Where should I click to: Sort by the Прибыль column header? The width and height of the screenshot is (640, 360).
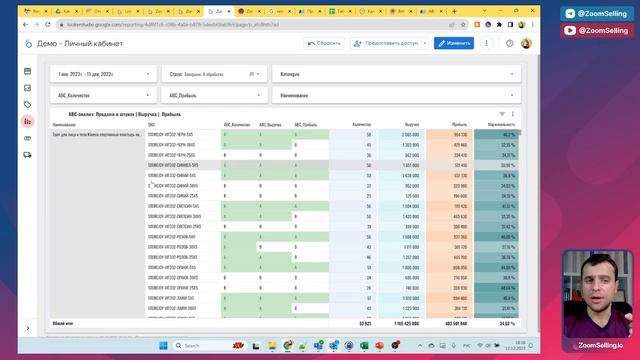[x=460, y=124]
